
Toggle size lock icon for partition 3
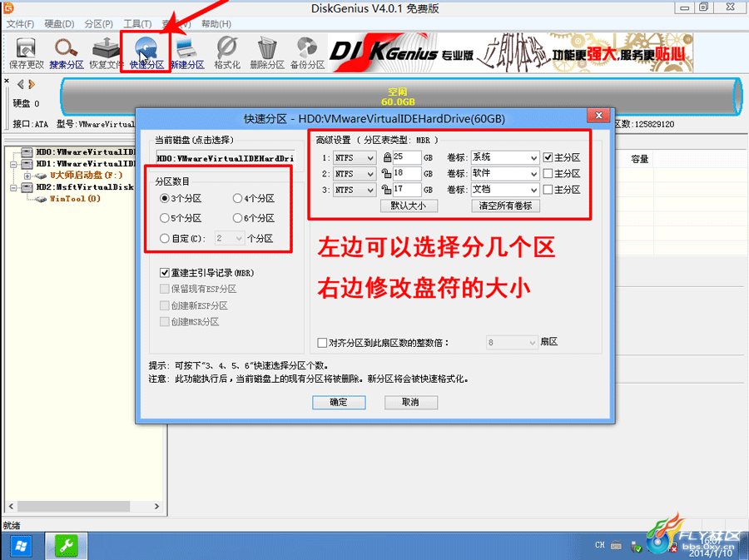coord(386,190)
